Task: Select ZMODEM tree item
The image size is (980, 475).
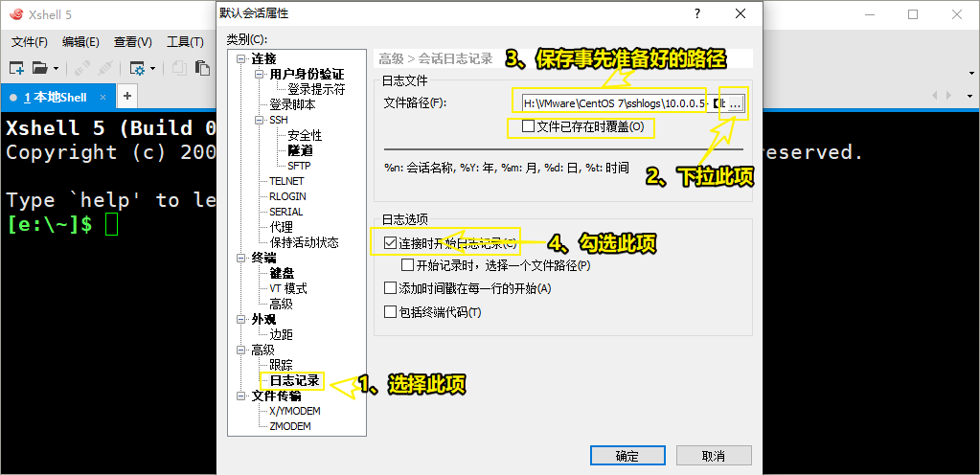Action: coord(290,426)
